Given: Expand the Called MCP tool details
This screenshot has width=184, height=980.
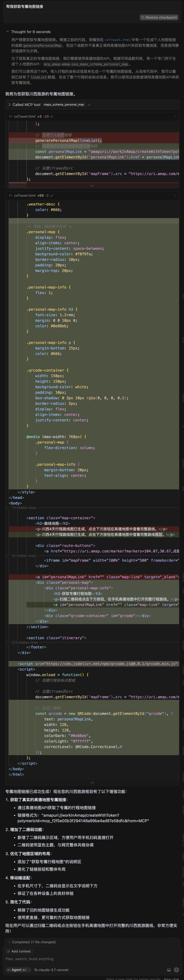Looking at the screenshot, I should click(x=10, y=105).
